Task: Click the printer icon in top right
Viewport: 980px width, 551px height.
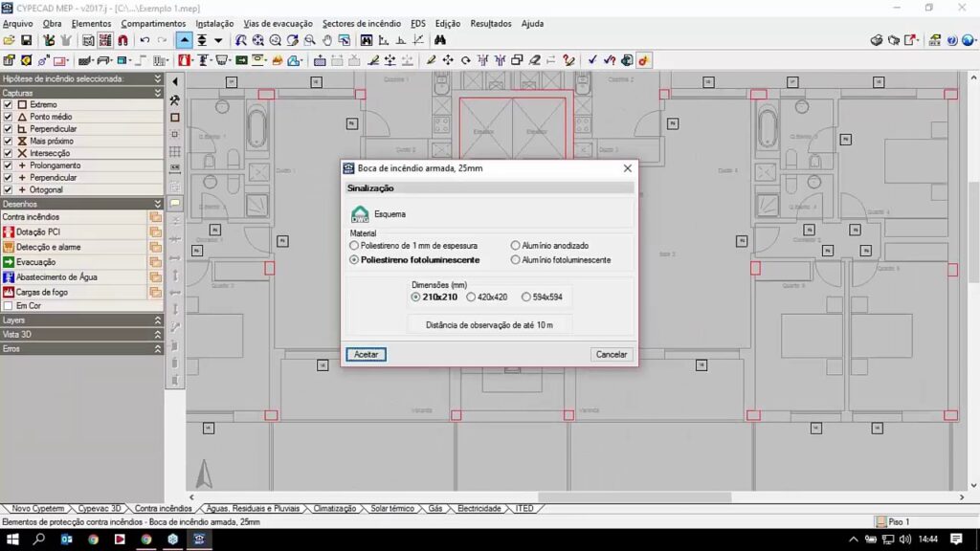Action: [877, 41]
